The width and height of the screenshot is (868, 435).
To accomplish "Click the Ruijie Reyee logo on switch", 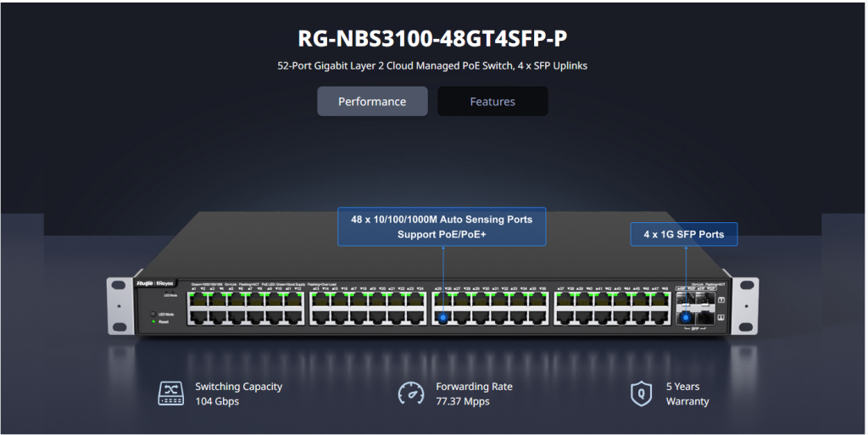I will [x=155, y=283].
